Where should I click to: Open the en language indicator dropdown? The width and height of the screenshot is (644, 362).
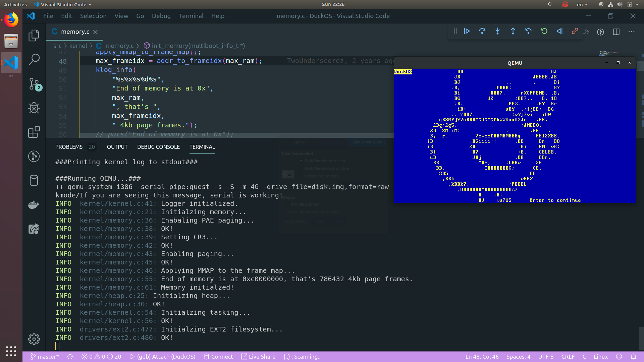[582, 4]
